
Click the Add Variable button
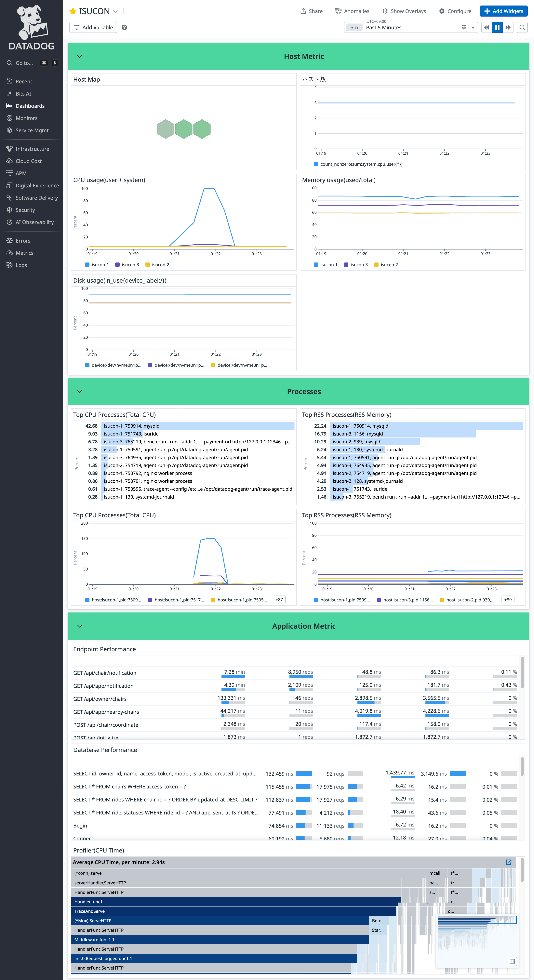click(x=93, y=27)
